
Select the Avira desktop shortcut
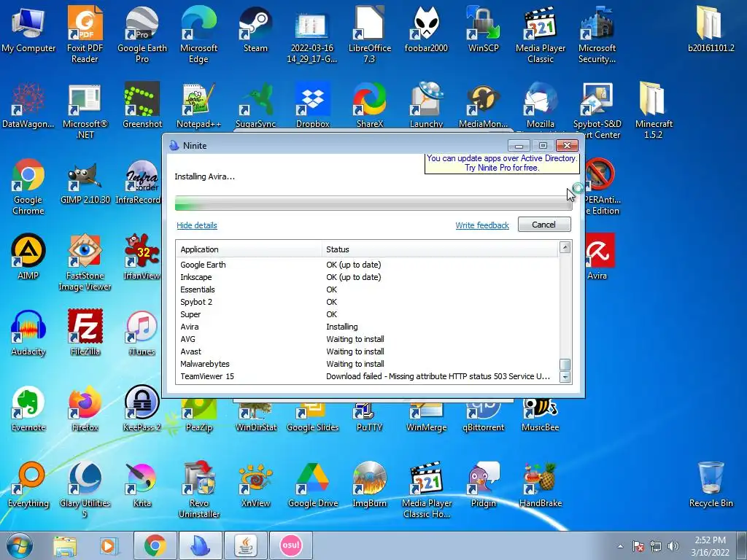coord(600,257)
